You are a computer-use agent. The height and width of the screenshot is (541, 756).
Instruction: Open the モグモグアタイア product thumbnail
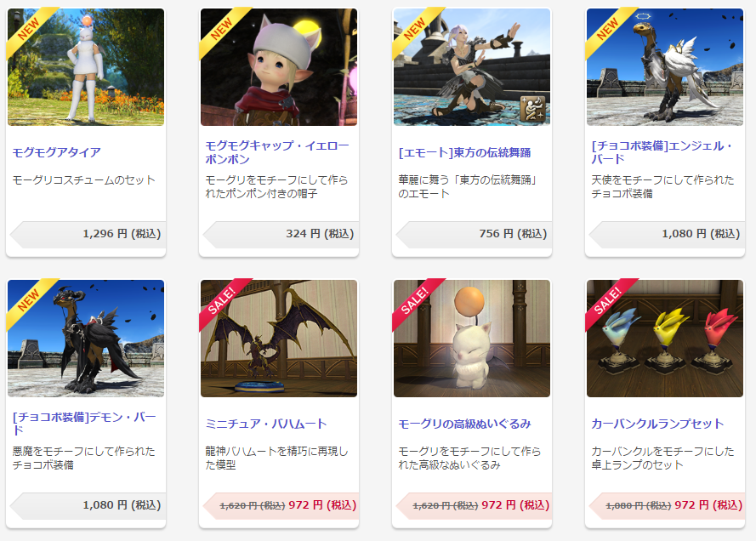click(86, 67)
